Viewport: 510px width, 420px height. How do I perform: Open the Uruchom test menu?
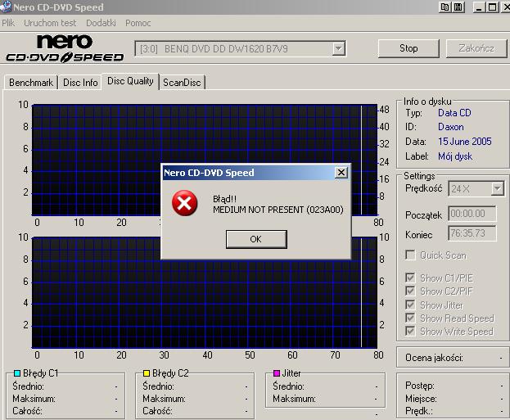point(50,23)
